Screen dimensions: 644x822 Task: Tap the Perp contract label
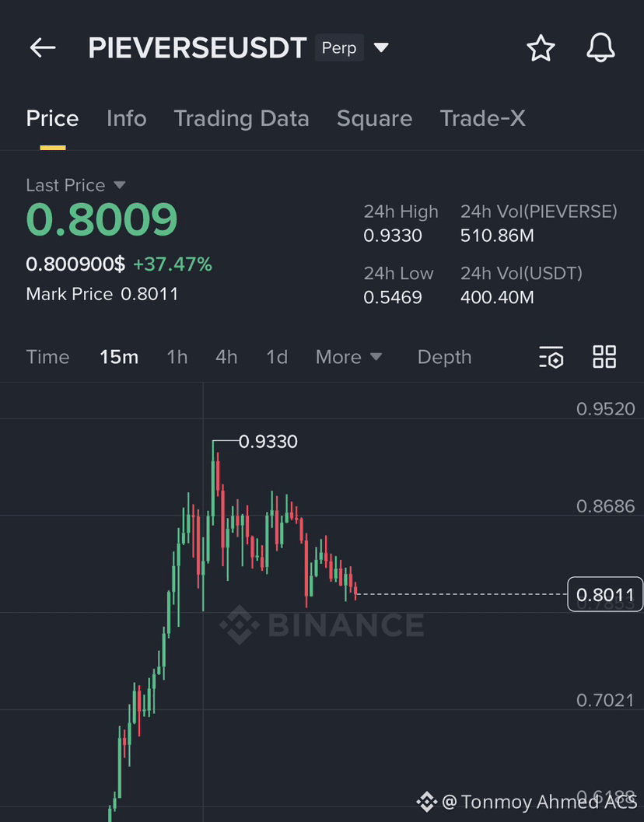pyautogui.click(x=339, y=47)
